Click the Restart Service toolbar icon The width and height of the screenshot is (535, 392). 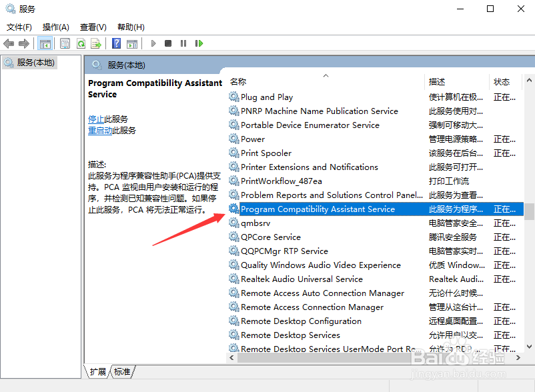[x=199, y=43]
